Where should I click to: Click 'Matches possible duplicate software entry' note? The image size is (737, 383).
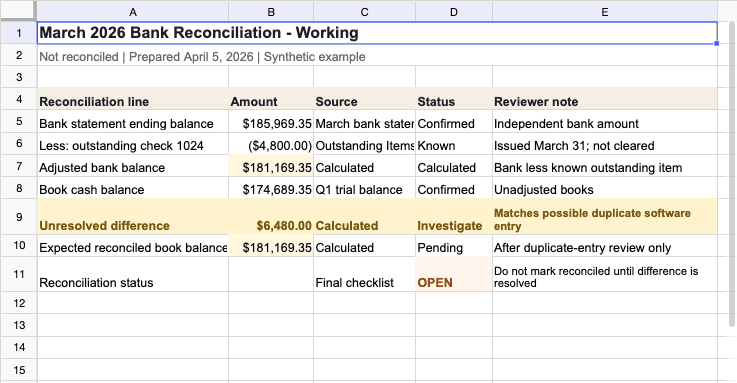coord(605,217)
